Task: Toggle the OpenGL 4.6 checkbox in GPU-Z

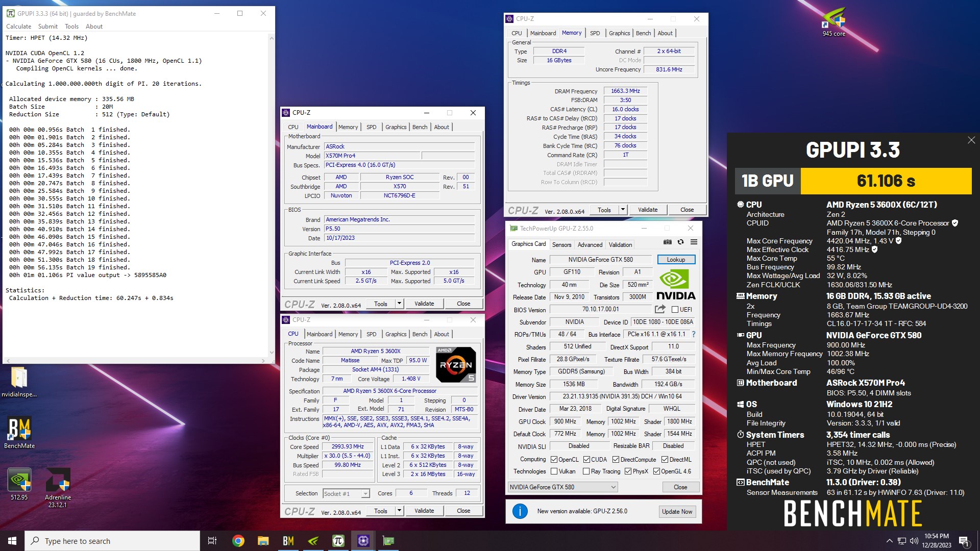Action: pyautogui.click(x=656, y=471)
